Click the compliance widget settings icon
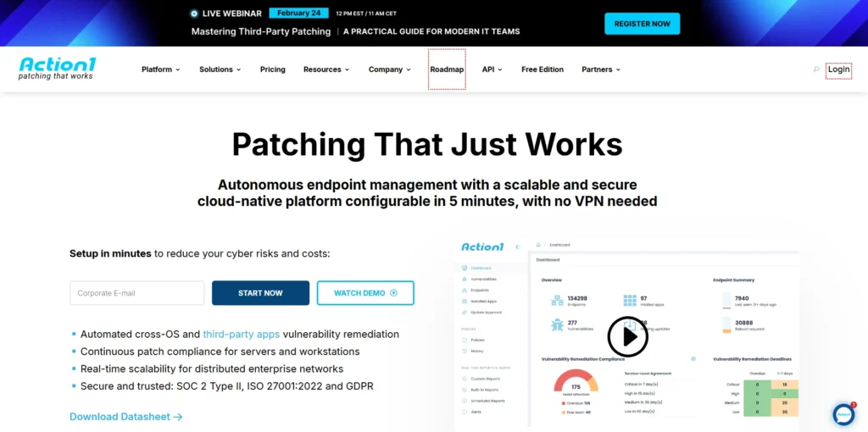Screen dimensions: 868x432 [x=693, y=359]
